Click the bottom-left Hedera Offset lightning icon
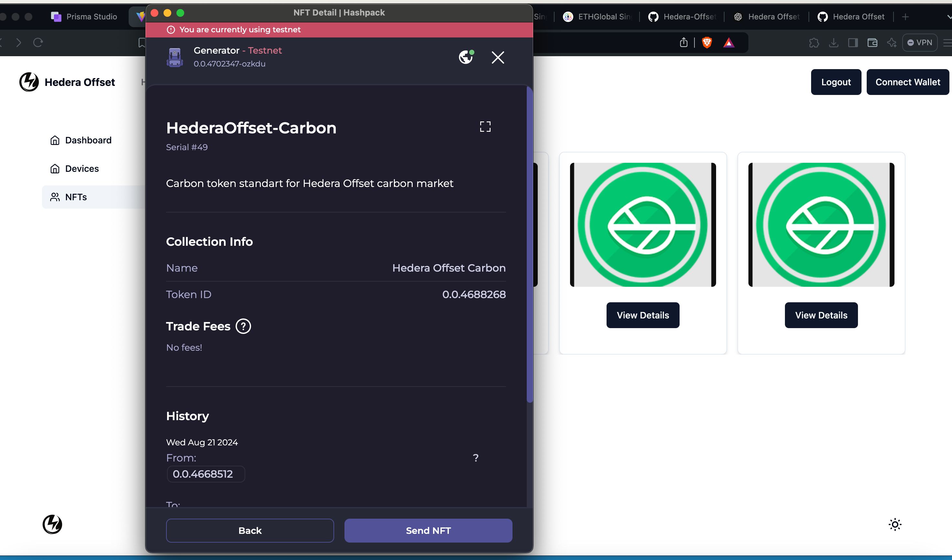The height and width of the screenshot is (560, 952). (x=52, y=524)
